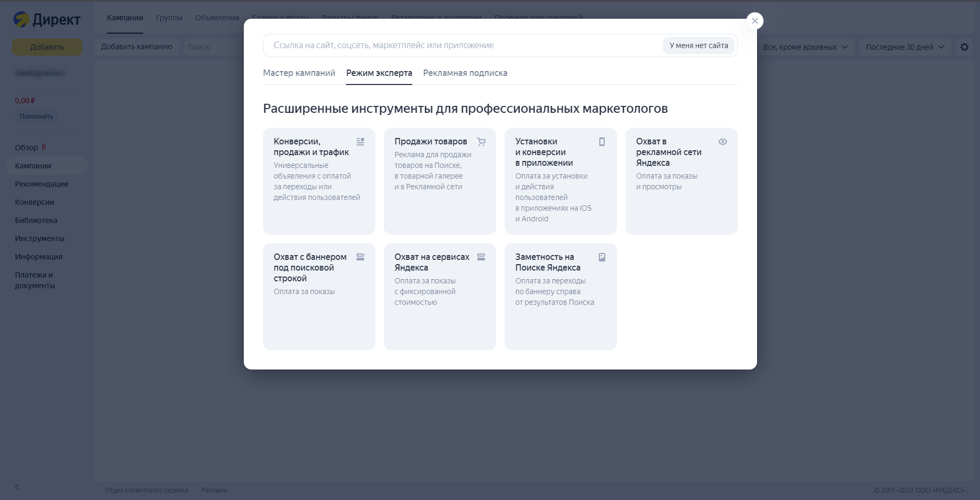
Task: Click the yellow Добавить button
Action: (x=47, y=47)
